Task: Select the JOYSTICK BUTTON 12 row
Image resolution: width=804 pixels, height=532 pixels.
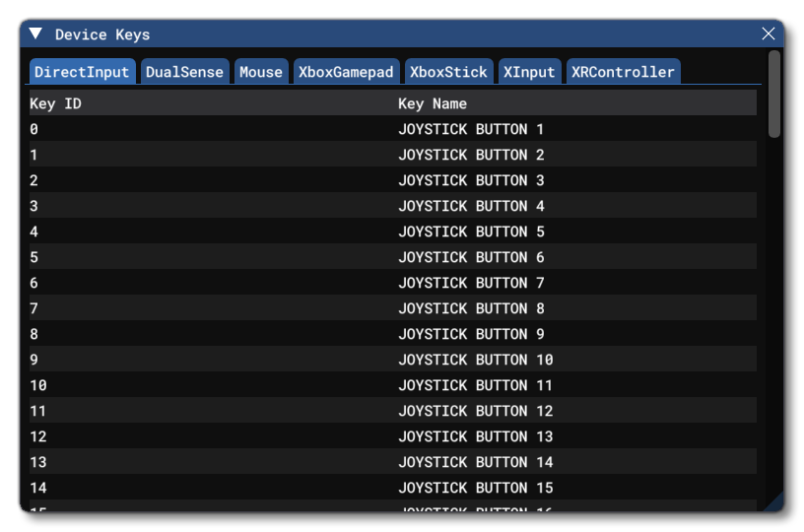Action: (393, 411)
